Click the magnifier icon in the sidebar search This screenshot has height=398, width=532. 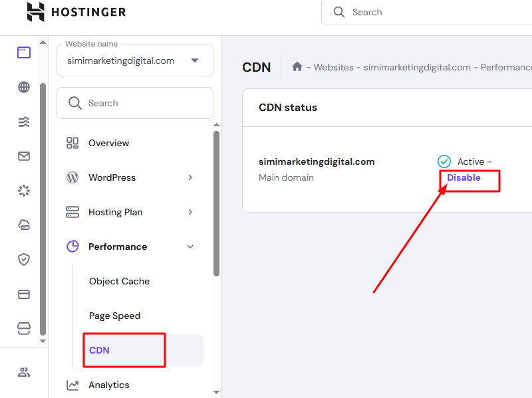tap(75, 103)
